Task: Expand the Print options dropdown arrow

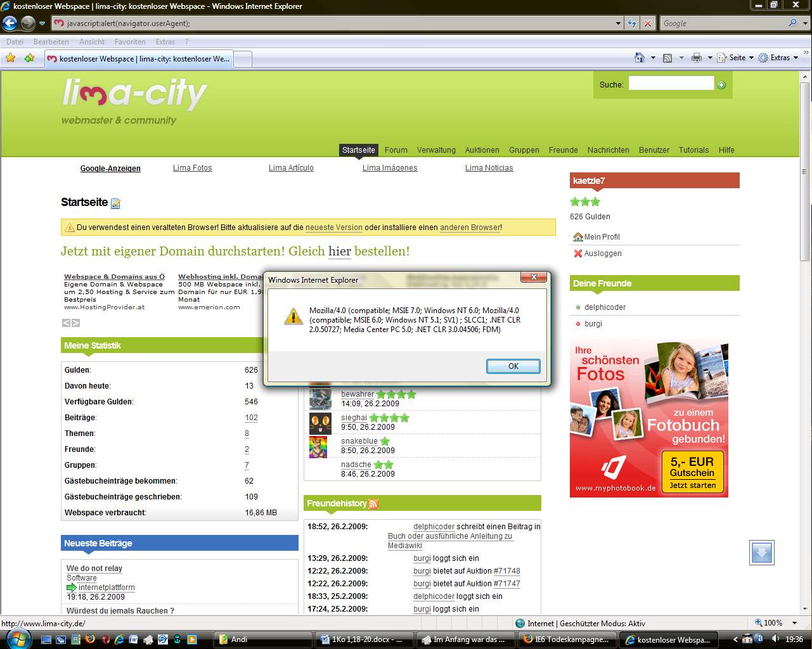Action: tap(710, 58)
